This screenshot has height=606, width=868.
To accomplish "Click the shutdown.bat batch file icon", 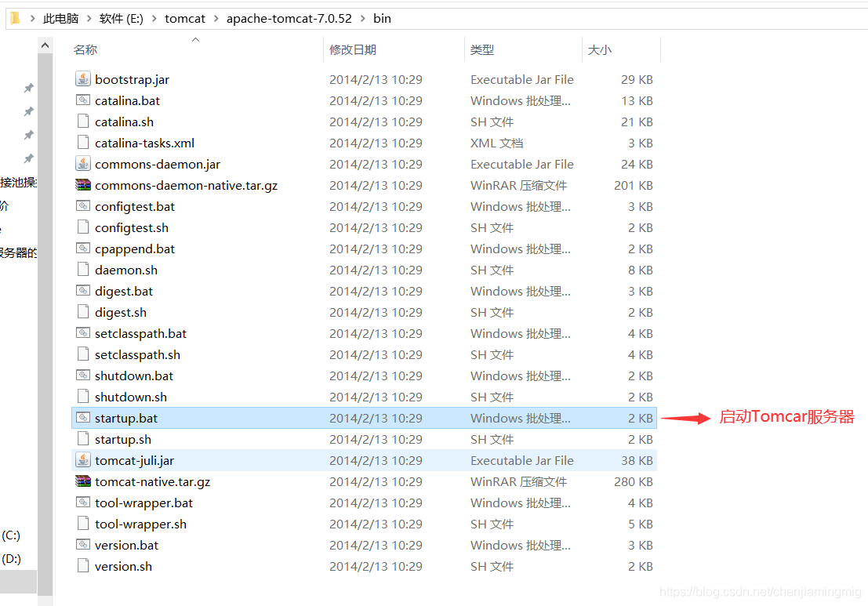I will [83, 376].
